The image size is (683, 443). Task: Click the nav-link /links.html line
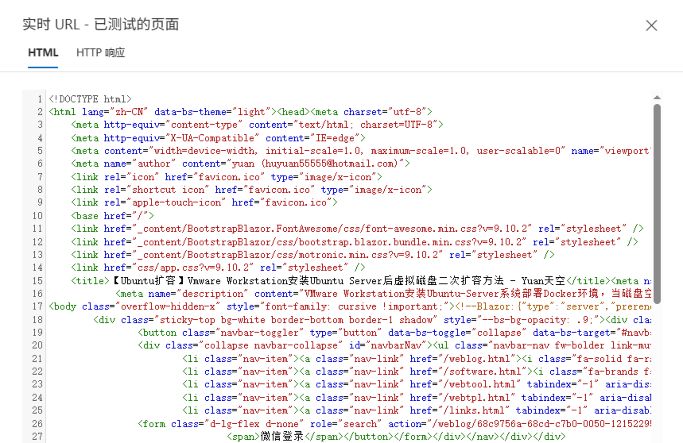click(x=416, y=410)
